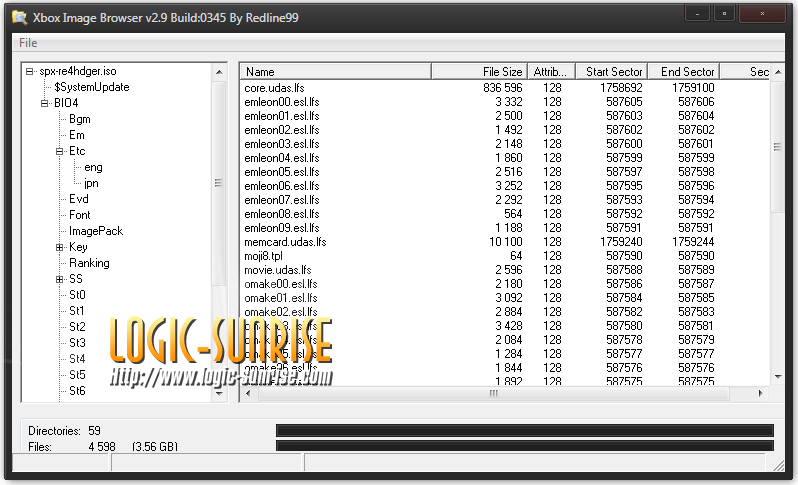Click the file list horizontal scrollbar thumb

[493, 393]
